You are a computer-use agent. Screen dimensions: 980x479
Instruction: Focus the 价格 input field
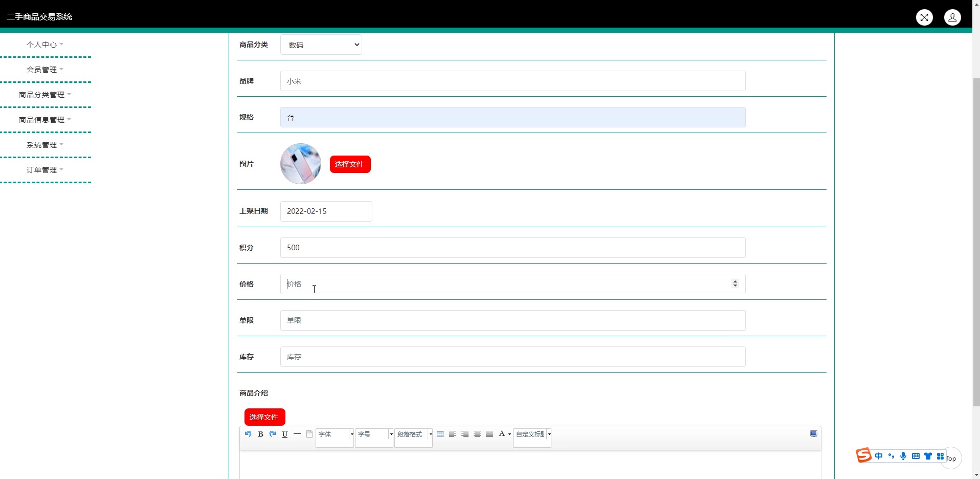513,284
